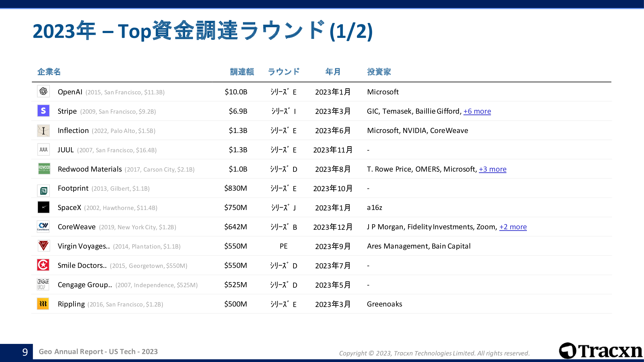Click the Microsoft investor for OpenAI

click(x=383, y=92)
